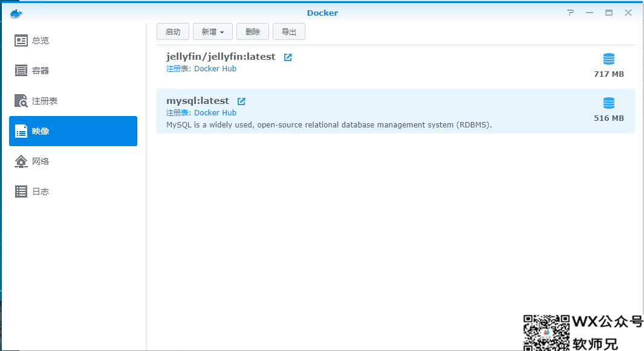
Task: View the 日志 logs section
Action: pos(73,192)
